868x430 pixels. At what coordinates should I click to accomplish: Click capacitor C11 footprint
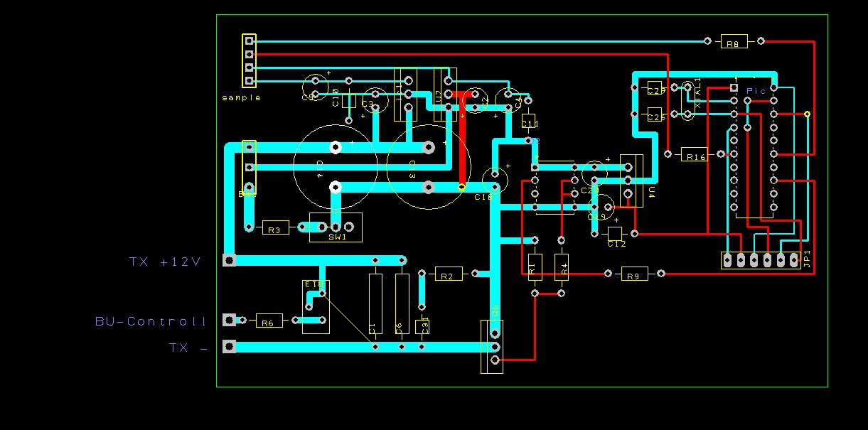(x=528, y=121)
